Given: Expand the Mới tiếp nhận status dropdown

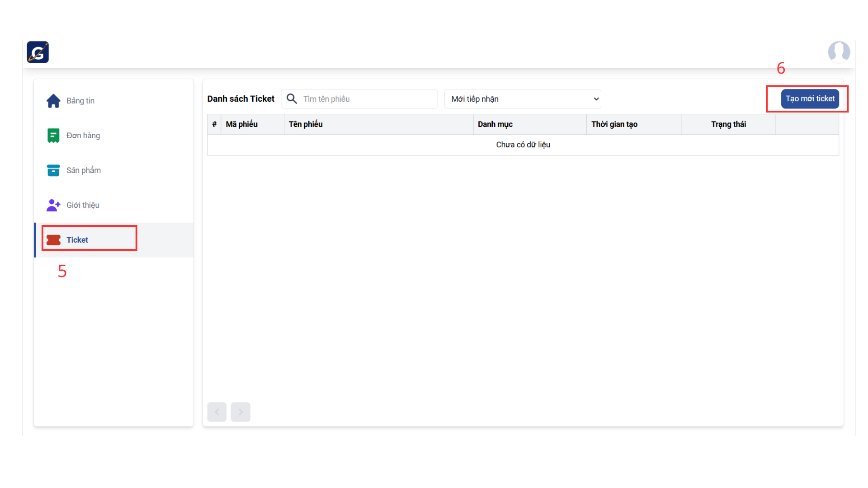Looking at the screenshot, I should pyautogui.click(x=523, y=99).
